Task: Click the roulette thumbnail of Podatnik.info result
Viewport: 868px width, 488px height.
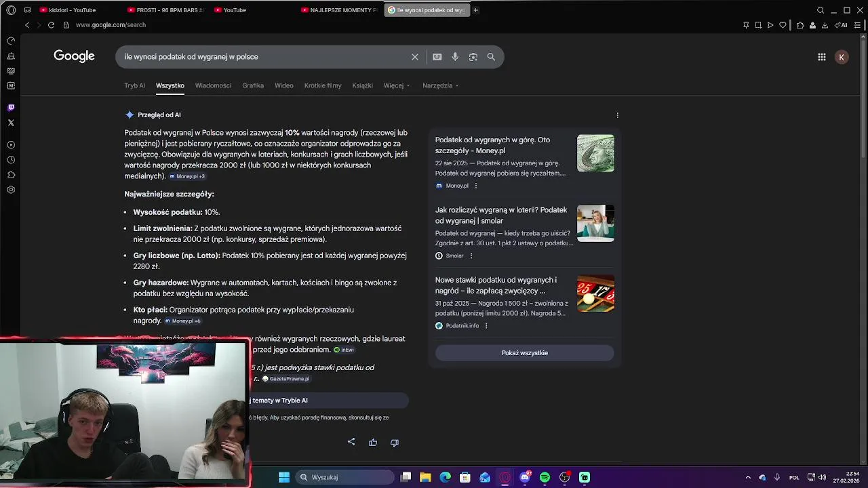Action: click(x=595, y=293)
